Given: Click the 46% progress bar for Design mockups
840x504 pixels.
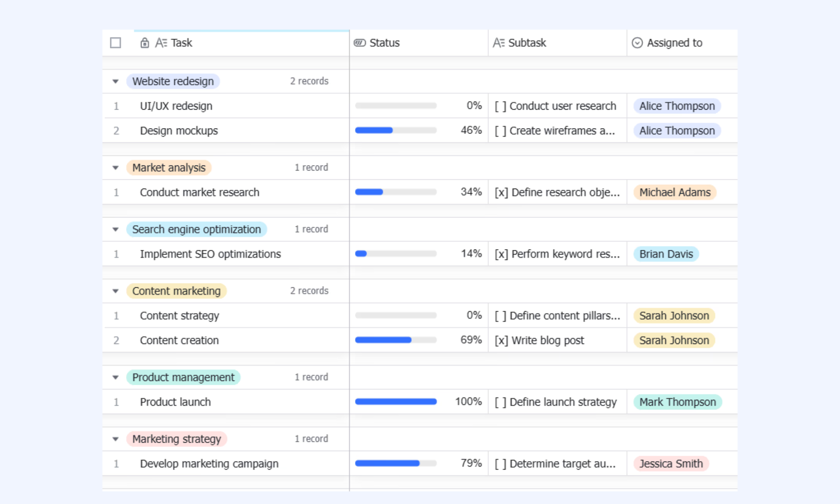Looking at the screenshot, I should tap(396, 130).
